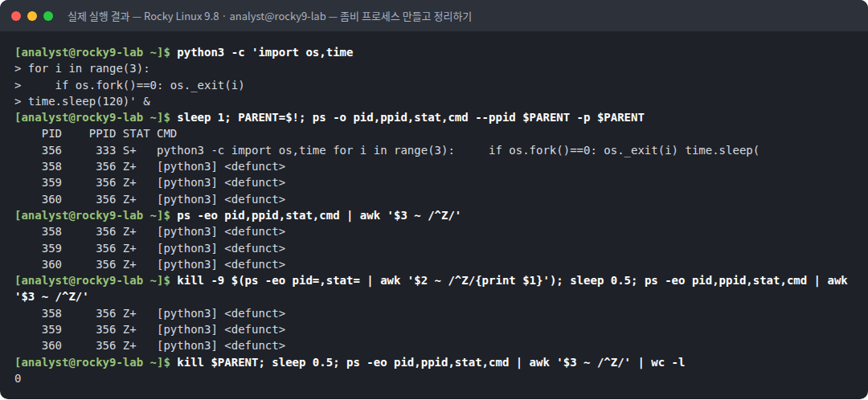This screenshot has width=868, height=400.
Task: Click the "> time.sleep(120)' &" line
Action: (82, 101)
